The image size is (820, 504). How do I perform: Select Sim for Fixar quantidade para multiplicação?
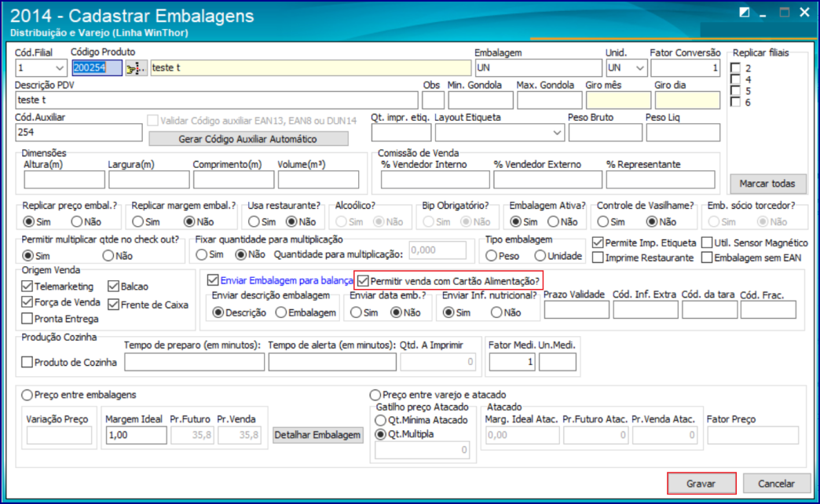click(x=202, y=254)
